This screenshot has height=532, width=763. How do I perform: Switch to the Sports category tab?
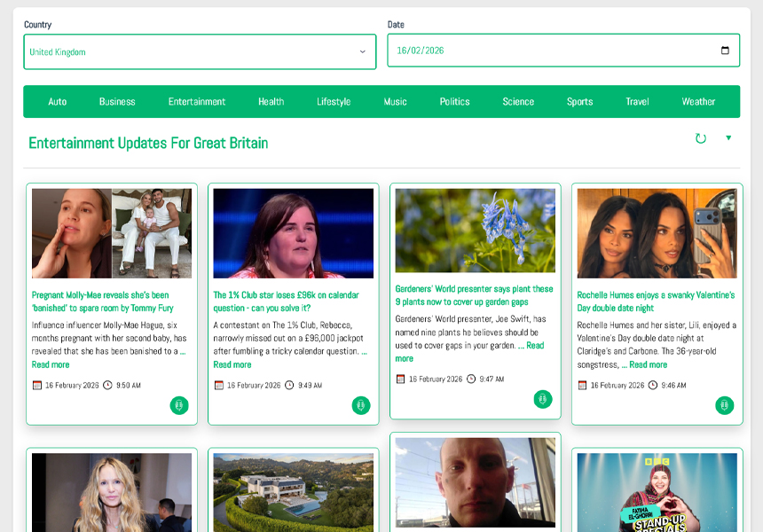click(579, 102)
